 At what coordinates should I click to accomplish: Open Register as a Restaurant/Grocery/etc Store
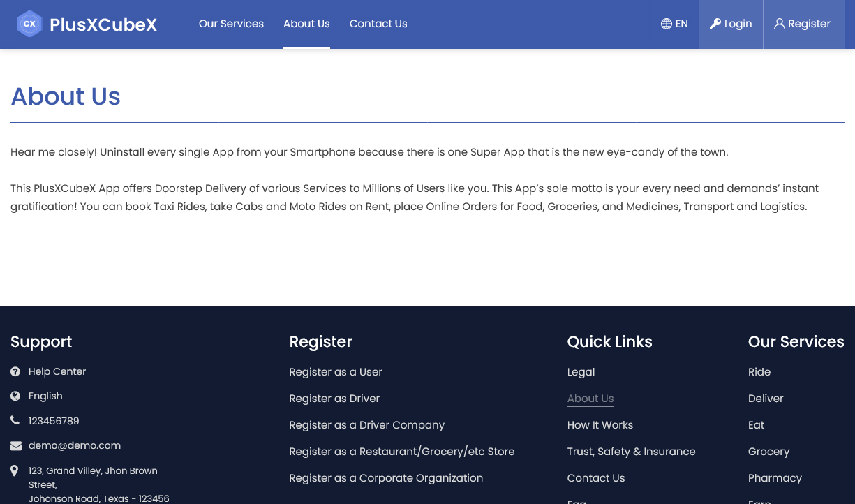(402, 452)
